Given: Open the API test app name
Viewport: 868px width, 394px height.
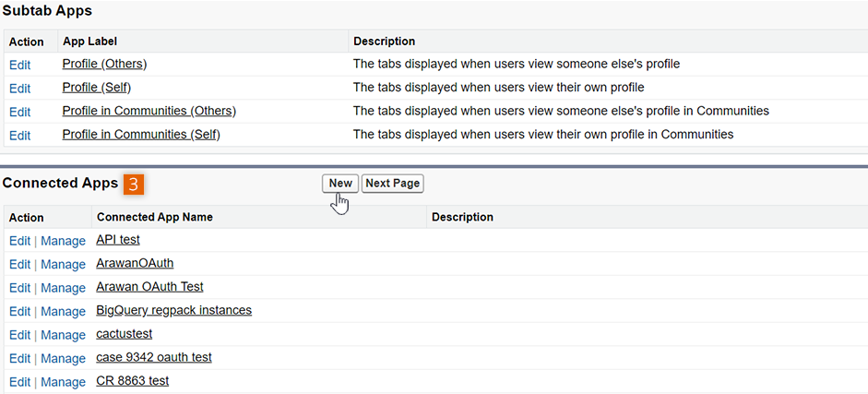Looking at the screenshot, I should pyautogui.click(x=118, y=240).
